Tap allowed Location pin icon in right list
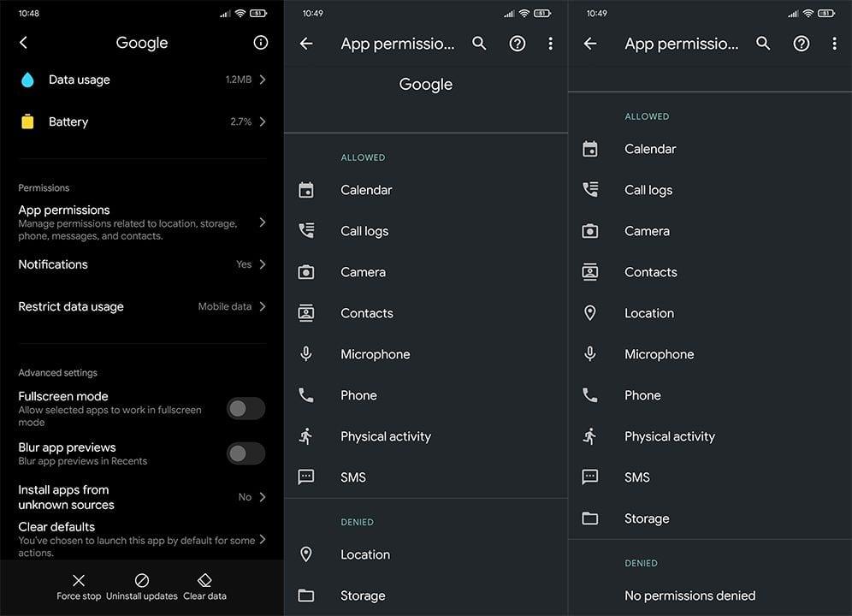Viewport: 852px width, 616px height. (590, 313)
